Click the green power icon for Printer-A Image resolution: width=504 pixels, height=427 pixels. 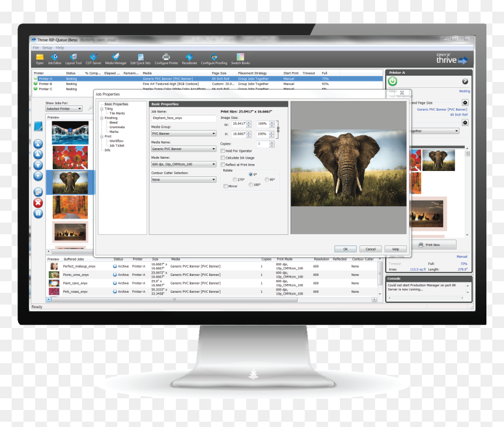(393, 81)
